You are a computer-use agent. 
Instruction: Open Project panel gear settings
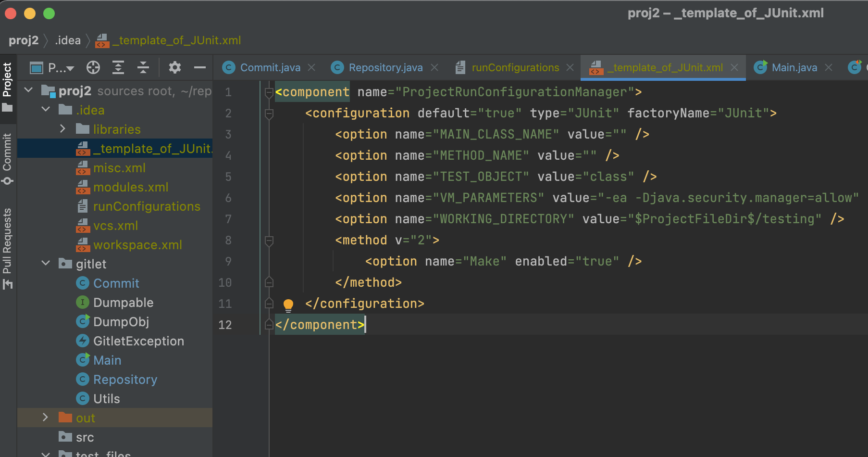[x=175, y=68]
